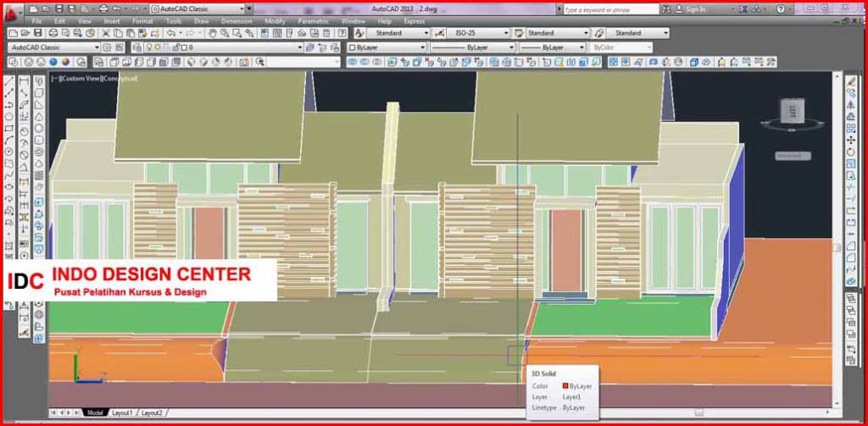The width and height of the screenshot is (868, 426).
Task: Select the Move modify tool
Action: pos(851,140)
